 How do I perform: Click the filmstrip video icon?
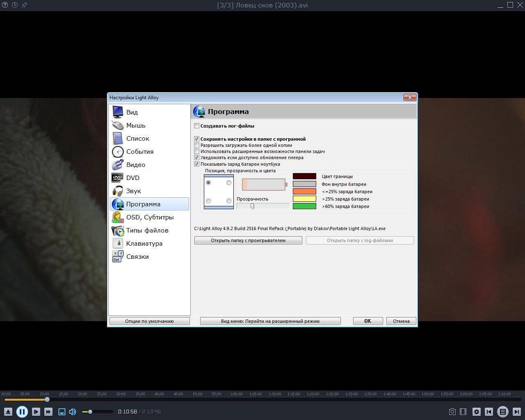(463, 412)
